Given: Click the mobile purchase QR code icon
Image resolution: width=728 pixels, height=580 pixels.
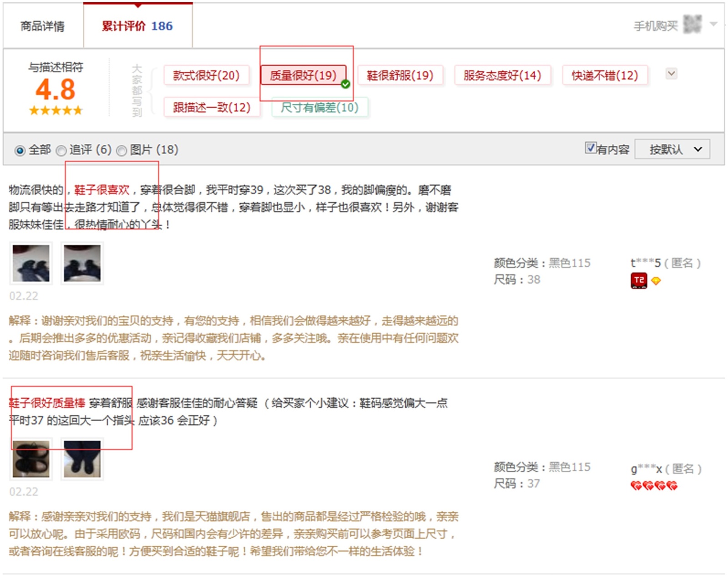Looking at the screenshot, I should coord(692,25).
